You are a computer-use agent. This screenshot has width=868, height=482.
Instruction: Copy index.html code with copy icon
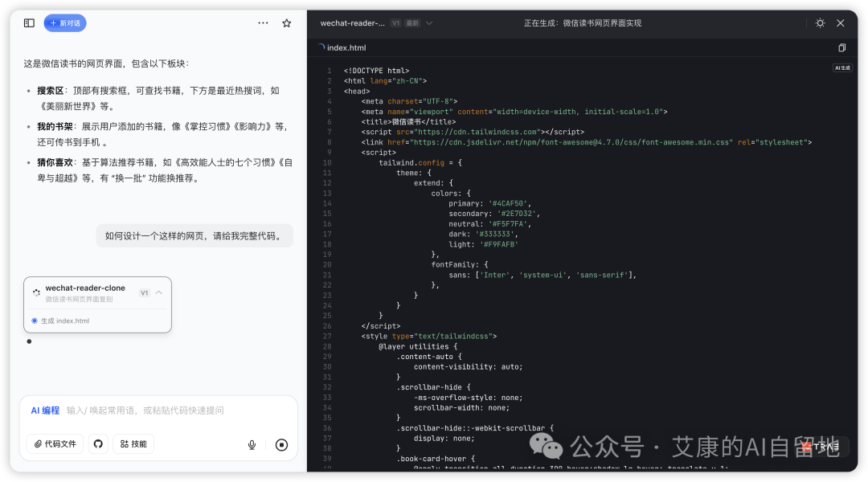(842, 47)
